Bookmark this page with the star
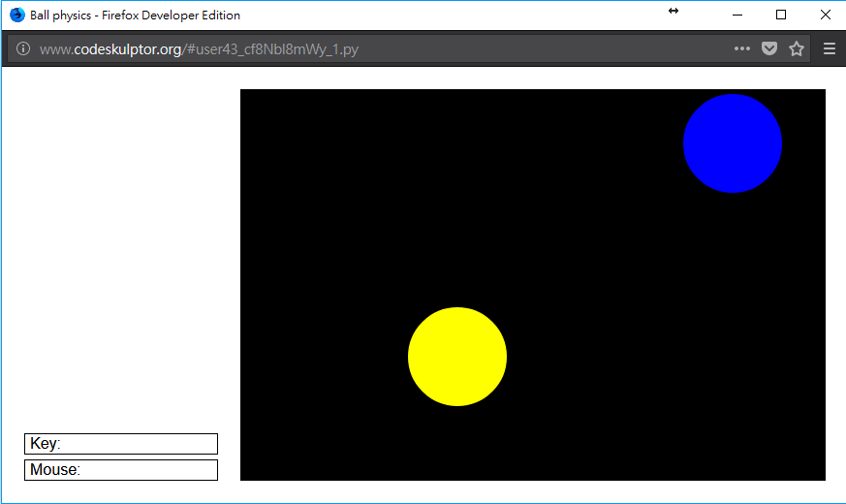This screenshot has height=504, width=846. [797, 49]
